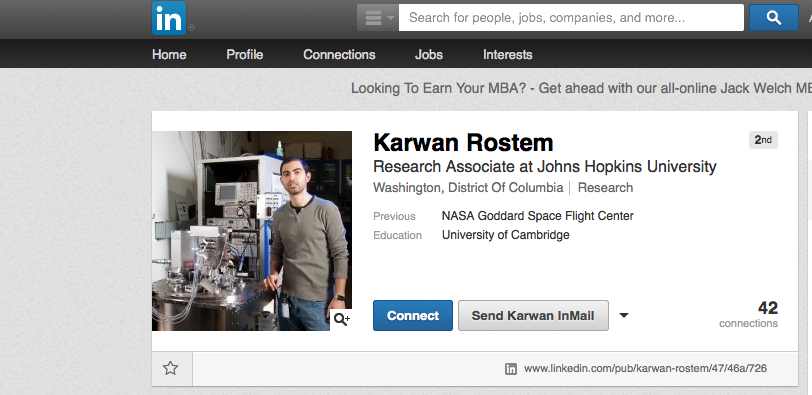Click Washington, District Of Columbia location
Screen dimensions: 812x395
(468, 187)
